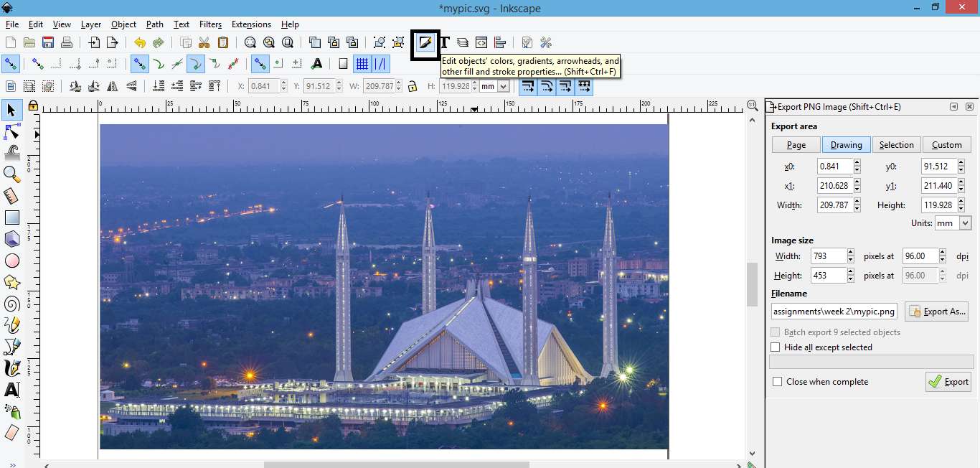This screenshot has height=468, width=980.
Task: Open the Path menu
Action: [x=155, y=24]
